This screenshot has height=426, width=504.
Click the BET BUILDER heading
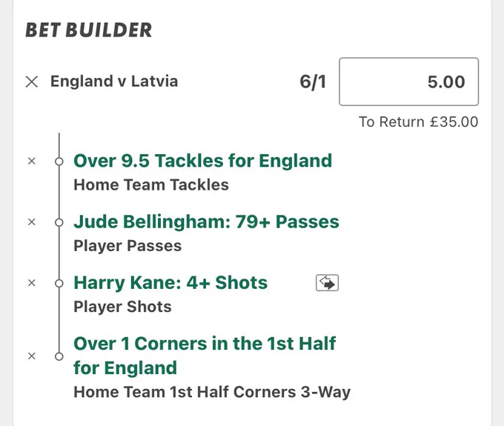point(88,30)
